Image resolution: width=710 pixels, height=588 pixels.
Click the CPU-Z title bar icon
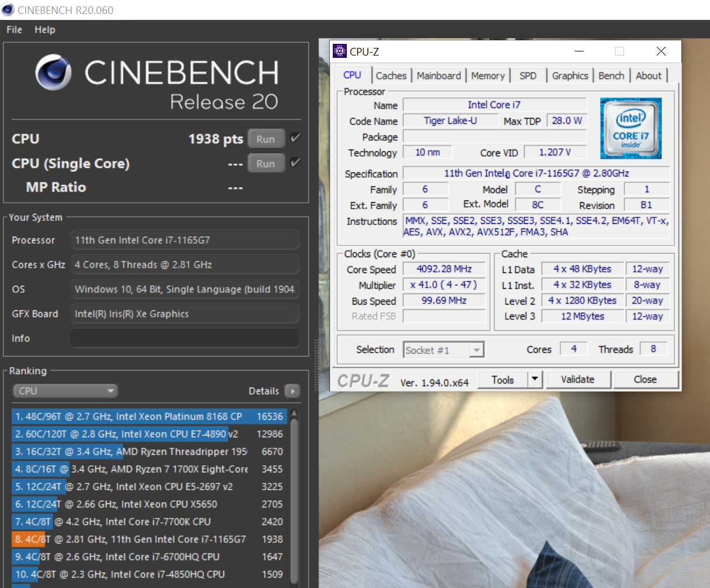340,51
